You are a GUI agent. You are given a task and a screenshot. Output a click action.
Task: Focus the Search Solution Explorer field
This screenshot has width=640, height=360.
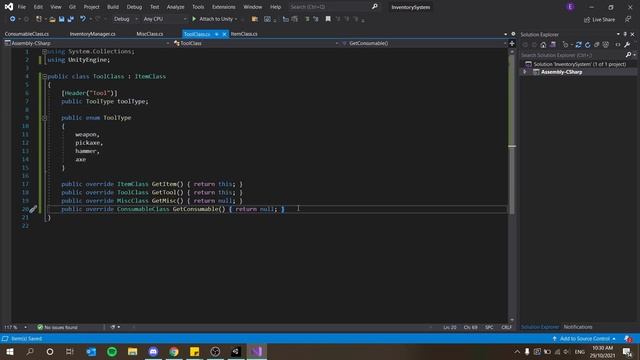pyautogui.click(x=572, y=55)
